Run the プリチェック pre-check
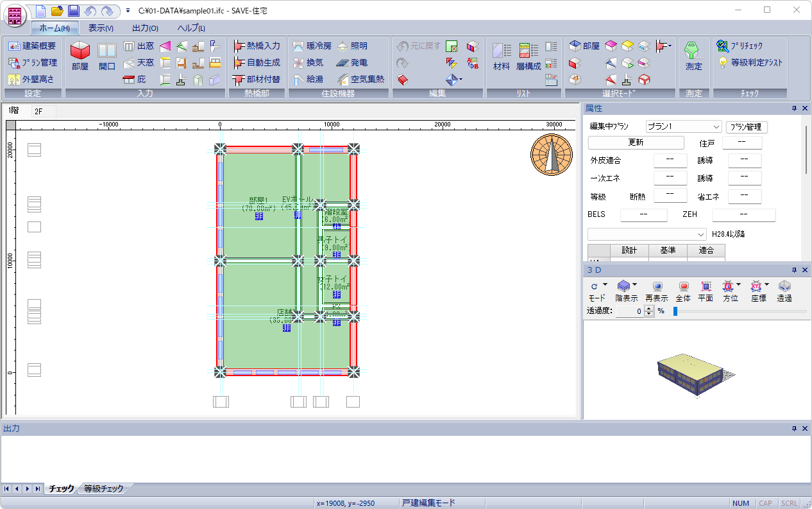 point(740,46)
